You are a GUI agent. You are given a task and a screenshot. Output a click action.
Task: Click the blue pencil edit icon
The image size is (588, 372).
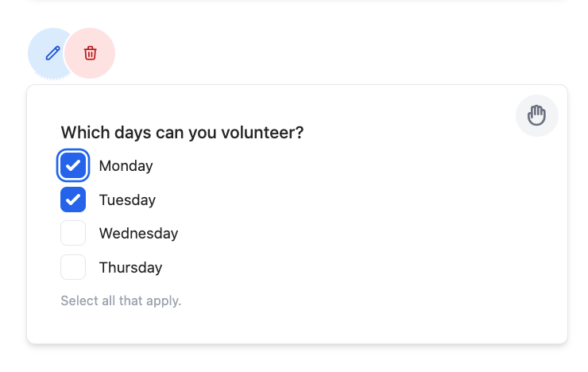(x=53, y=53)
